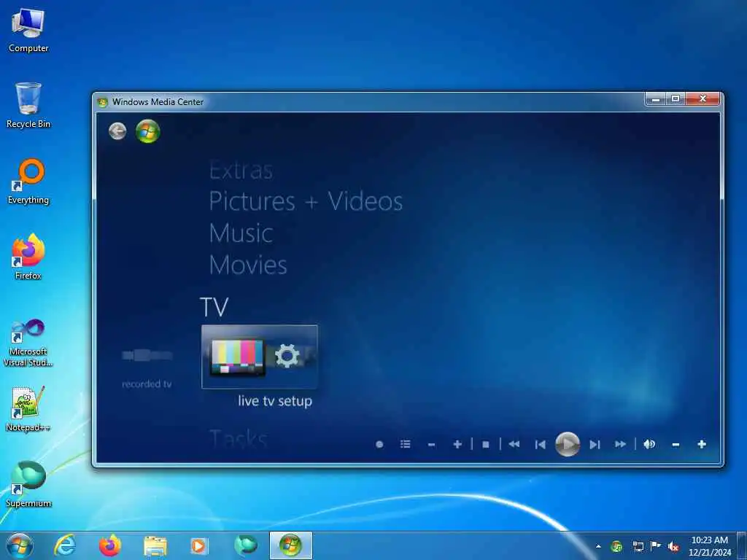Start playback with the Play button
Image resolution: width=747 pixels, height=560 pixels.
568,444
